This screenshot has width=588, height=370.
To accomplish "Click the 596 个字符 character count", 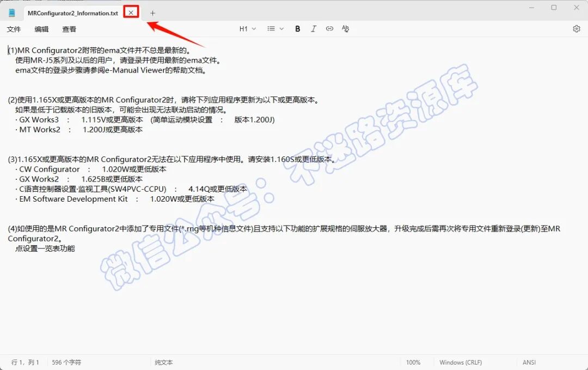I will (x=66, y=362).
